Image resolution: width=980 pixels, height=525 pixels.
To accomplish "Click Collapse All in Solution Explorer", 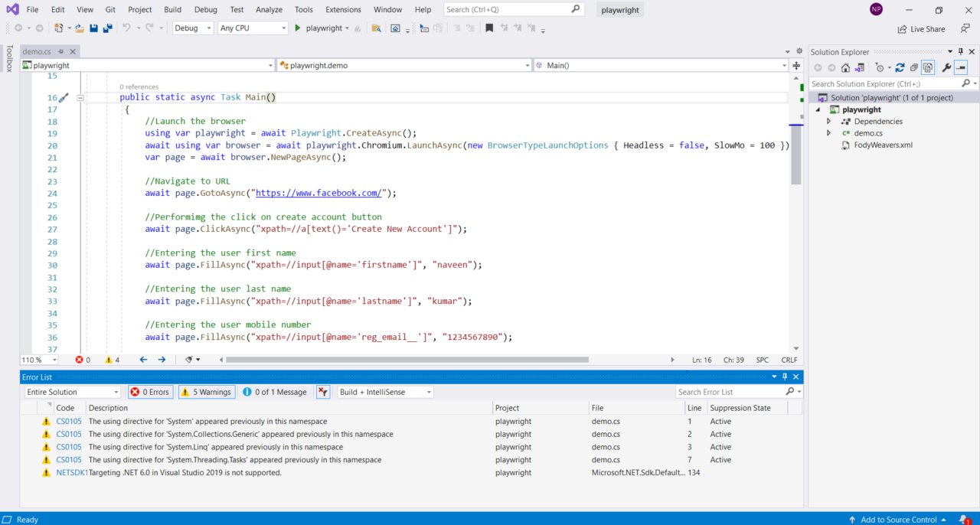I will tap(913, 67).
